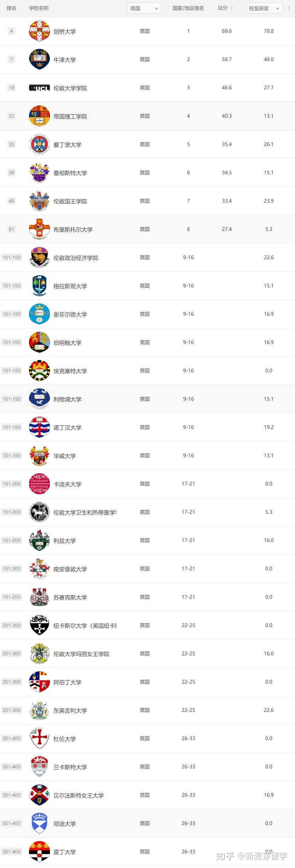Image resolution: width=295 pixels, height=868 pixels.
Task: Click the Edinburgh University round crest
Action: [39, 145]
